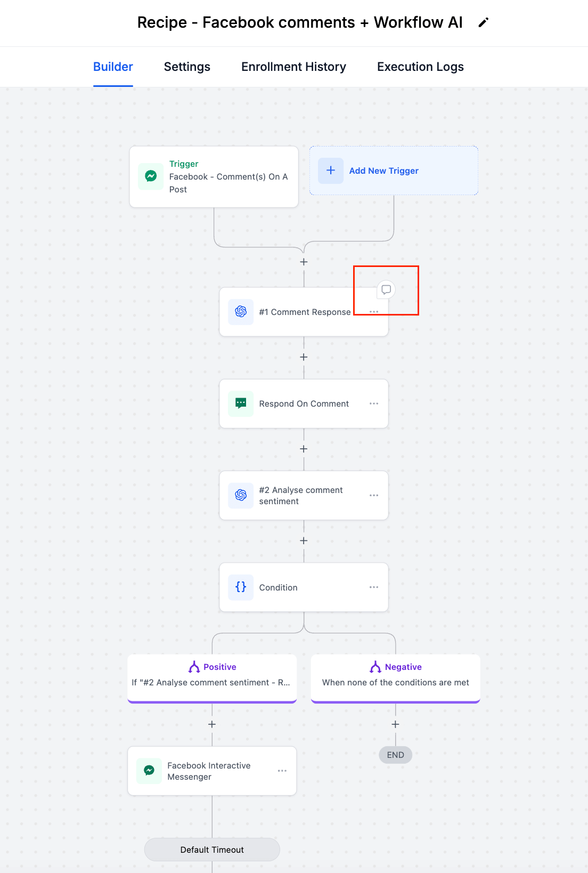The height and width of the screenshot is (873, 588).
Task: Open three-dot menu on Facebook Interactive Messenger
Action: [x=282, y=771]
